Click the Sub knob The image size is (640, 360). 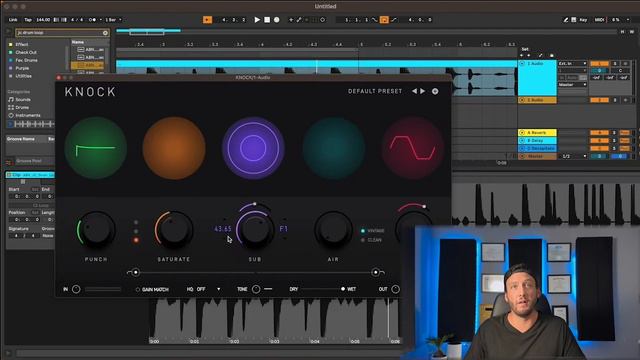[255, 229]
